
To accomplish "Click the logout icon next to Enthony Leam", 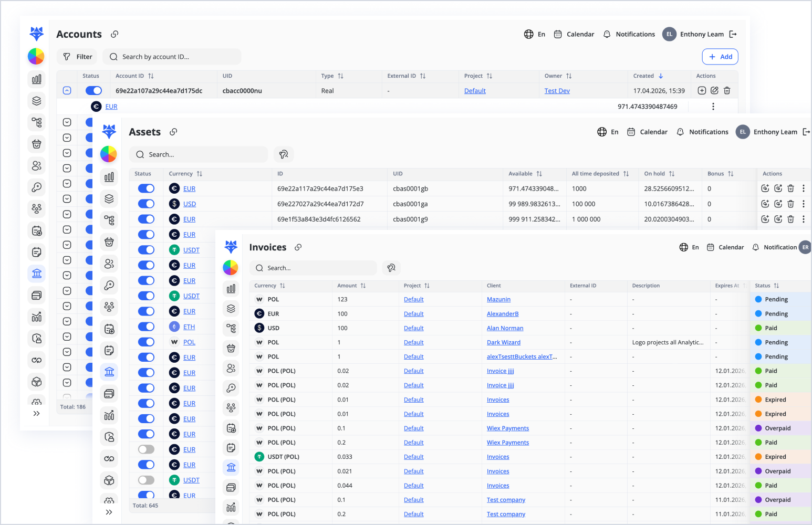I will point(733,34).
